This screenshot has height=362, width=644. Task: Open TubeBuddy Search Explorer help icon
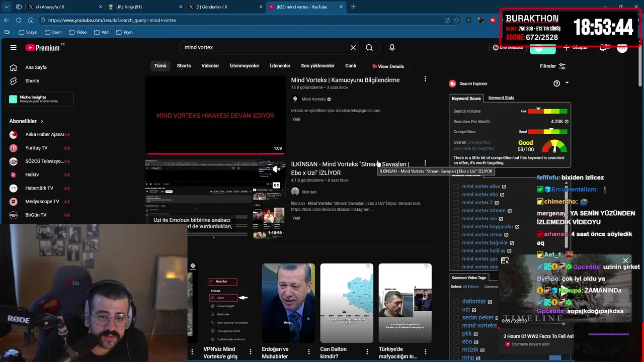pos(556,83)
